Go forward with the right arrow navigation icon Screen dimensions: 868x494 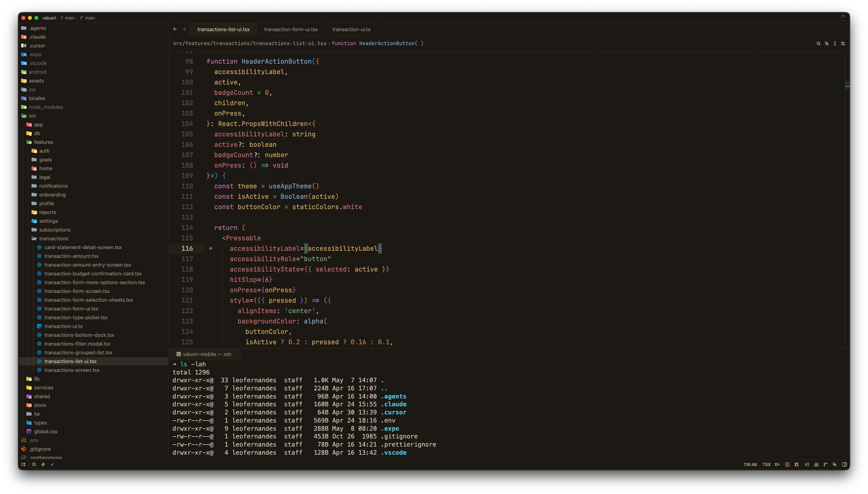pos(184,29)
